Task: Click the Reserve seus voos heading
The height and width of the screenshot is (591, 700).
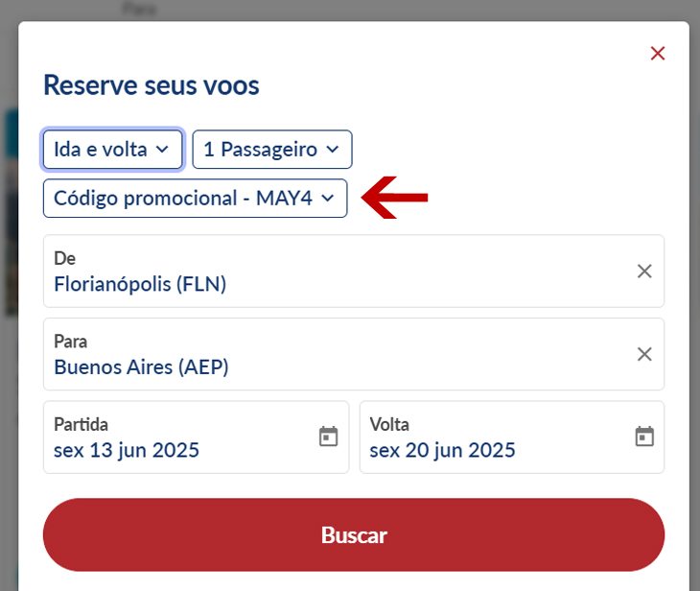Action: (152, 84)
